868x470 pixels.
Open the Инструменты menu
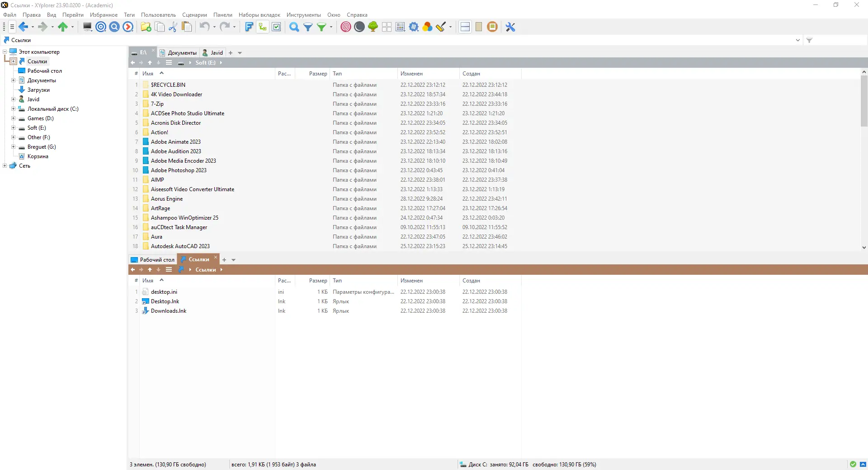point(303,14)
